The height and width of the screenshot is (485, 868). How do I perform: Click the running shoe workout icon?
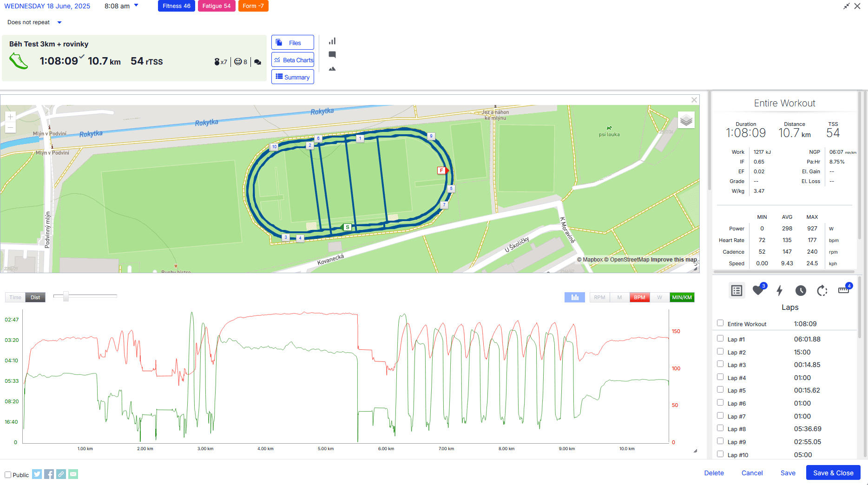click(19, 61)
